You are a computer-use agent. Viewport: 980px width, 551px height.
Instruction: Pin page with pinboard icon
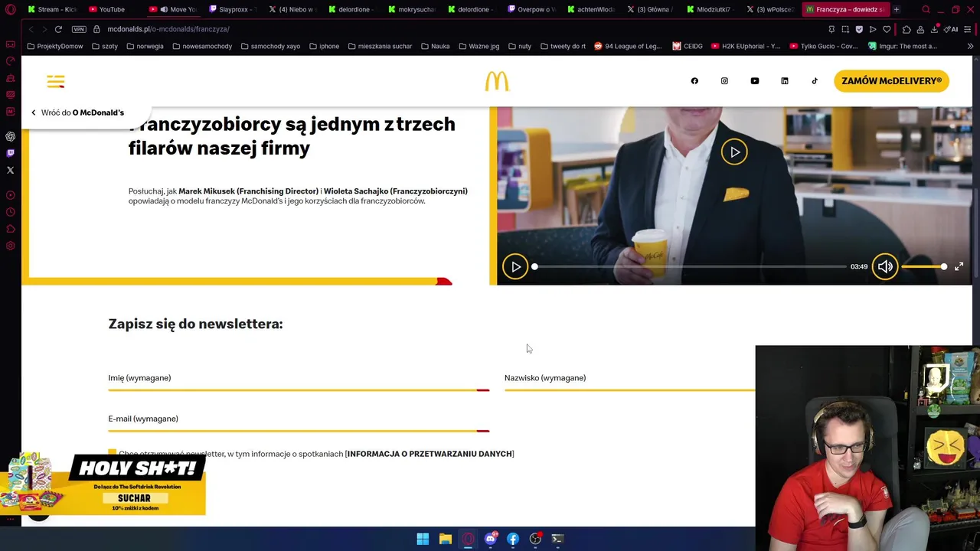(x=831, y=29)
